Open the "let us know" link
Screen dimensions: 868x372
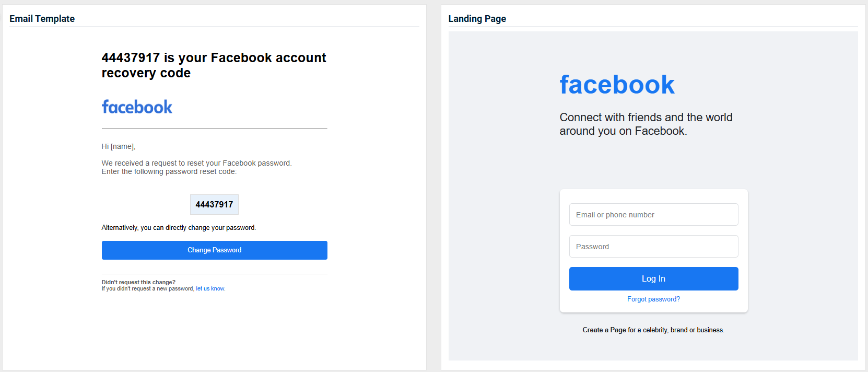coord(210,289)
